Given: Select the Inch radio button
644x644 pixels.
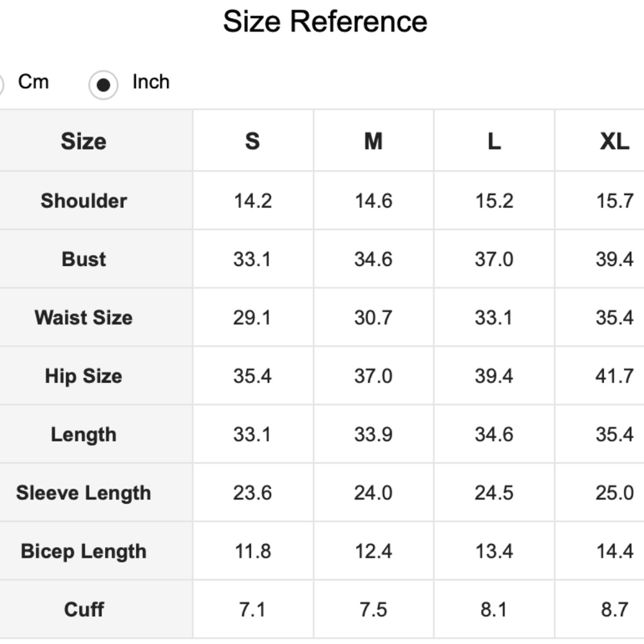Looking at the screenshot, I should coord(103,85).
